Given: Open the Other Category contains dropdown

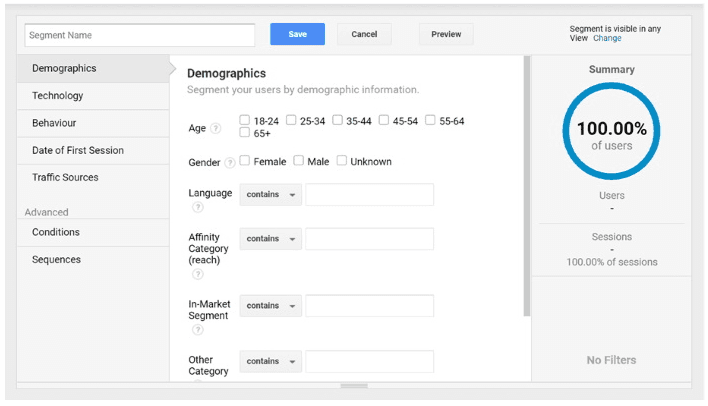Looking at the screenshot, I should (270, 361).
